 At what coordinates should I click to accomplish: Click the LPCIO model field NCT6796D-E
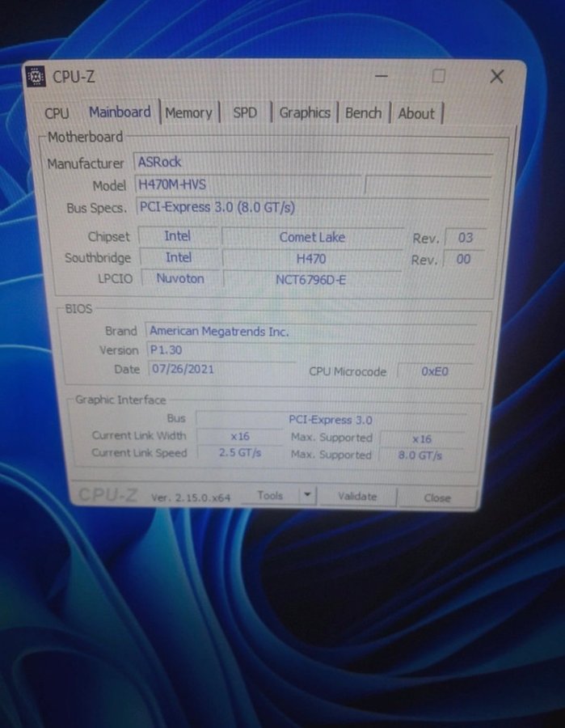coord(310,279)
